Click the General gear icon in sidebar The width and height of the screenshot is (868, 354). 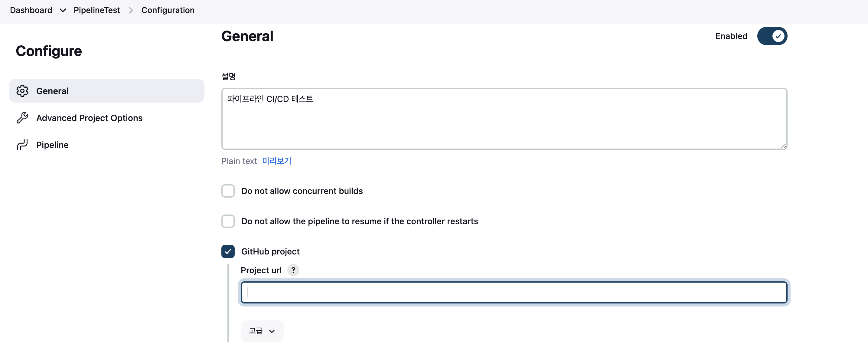tap(22, 91)
